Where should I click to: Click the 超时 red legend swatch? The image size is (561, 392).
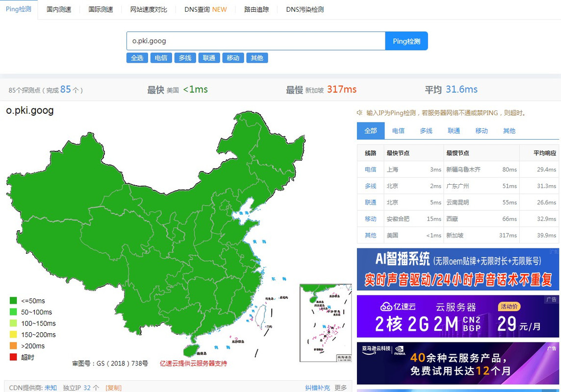[13, 357]
